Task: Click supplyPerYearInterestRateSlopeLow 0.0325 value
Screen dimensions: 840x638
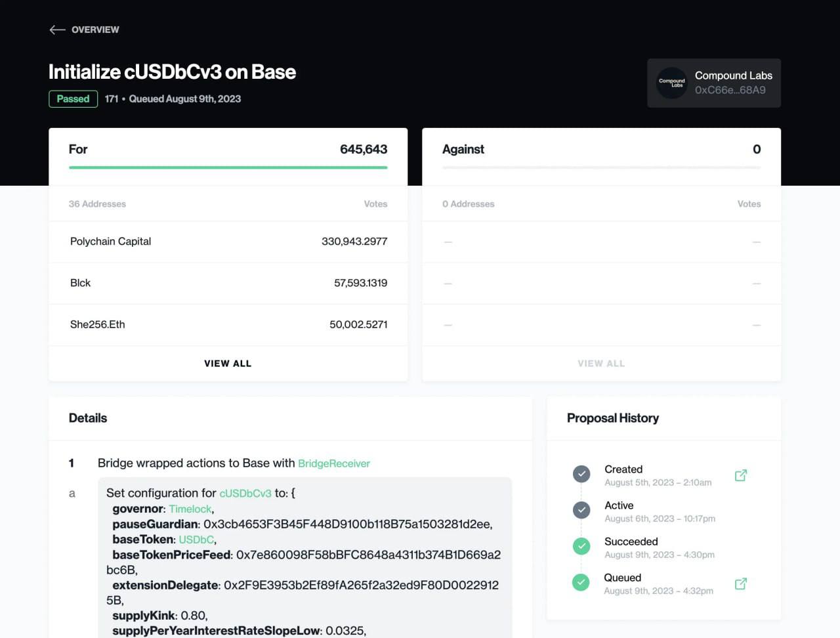Action: point(345,631)
